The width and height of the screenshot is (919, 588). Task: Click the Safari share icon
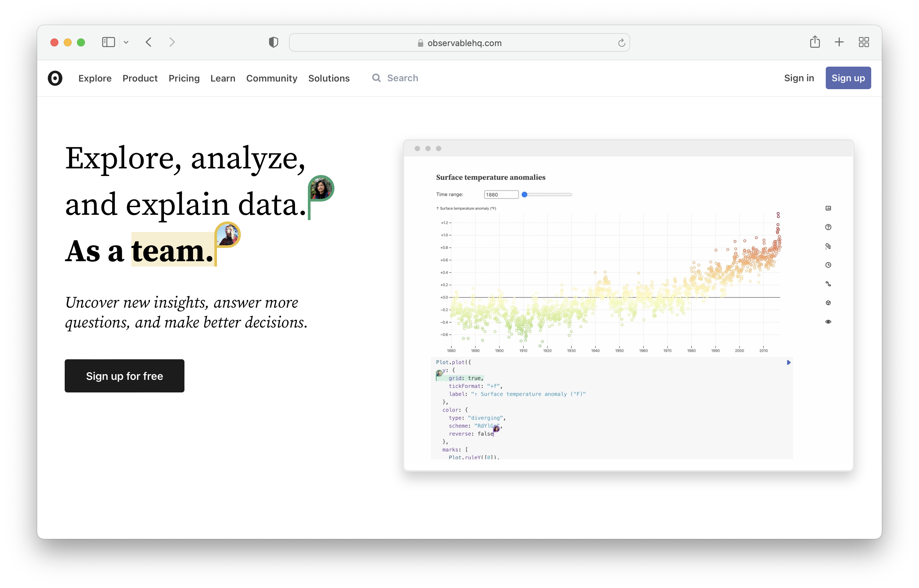point(815,42)
